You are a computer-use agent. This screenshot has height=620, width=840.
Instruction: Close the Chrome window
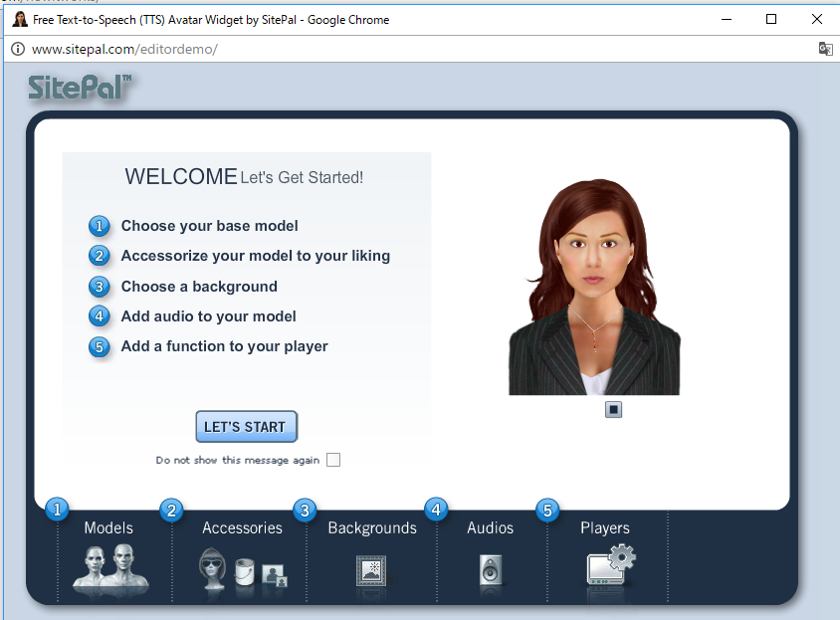[817, 19]
